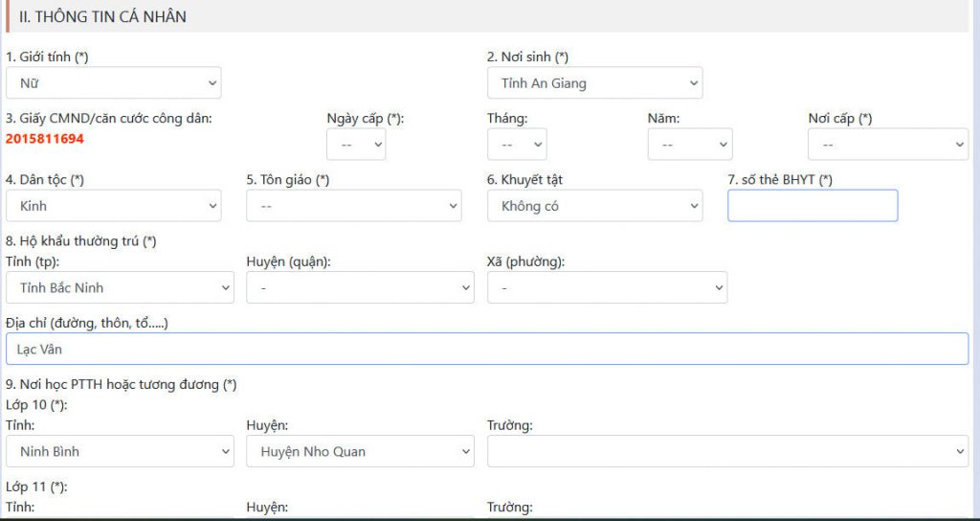
Task: Click the Địa chỉ field containing Lạc Vân
Action: pos(487,349)
